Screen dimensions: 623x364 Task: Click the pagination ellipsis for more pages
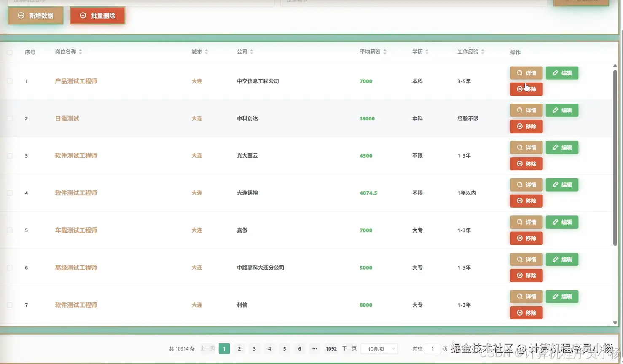click(314, 349)
